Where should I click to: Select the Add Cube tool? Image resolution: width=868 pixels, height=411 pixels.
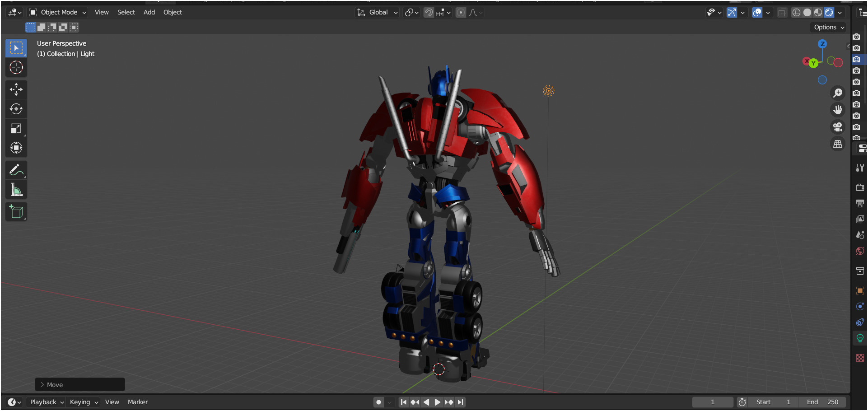click(16, 212)
